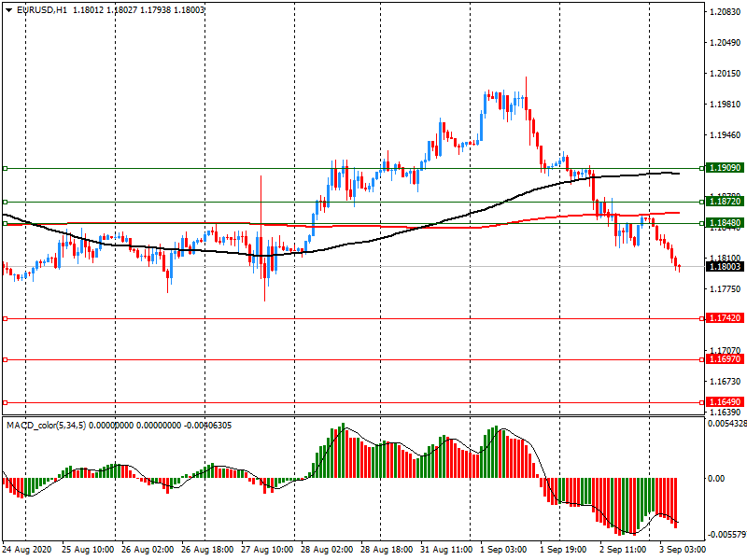Click left handle of the 1.16970 line
747x560 pixels.
5,359
